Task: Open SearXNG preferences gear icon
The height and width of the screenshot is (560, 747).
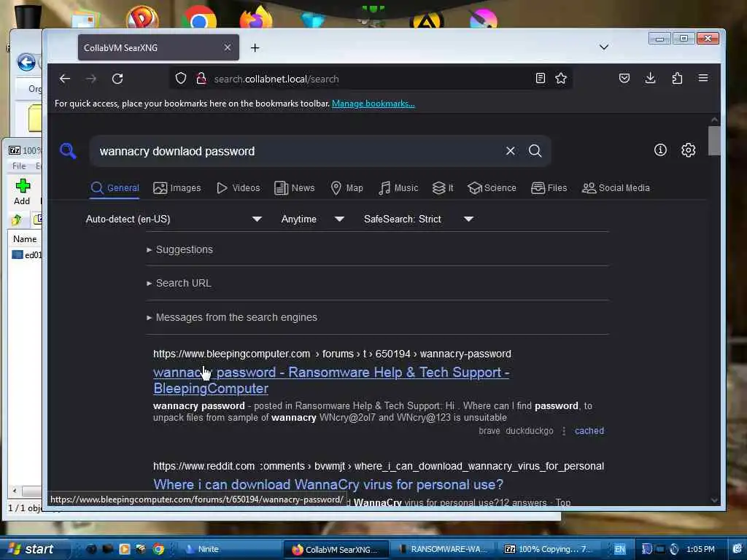Action: [688, 150]
